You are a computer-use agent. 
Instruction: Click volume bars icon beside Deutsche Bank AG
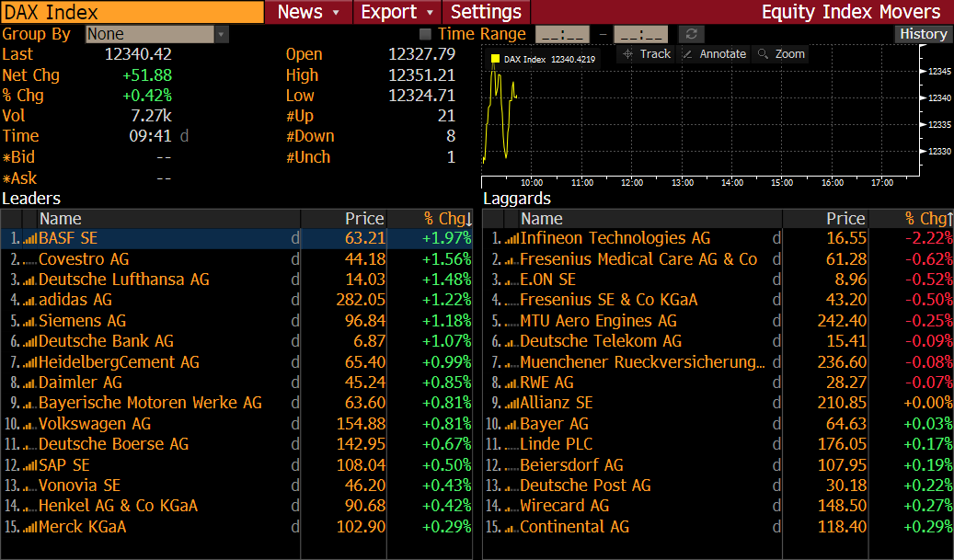[x=29, y=342]
